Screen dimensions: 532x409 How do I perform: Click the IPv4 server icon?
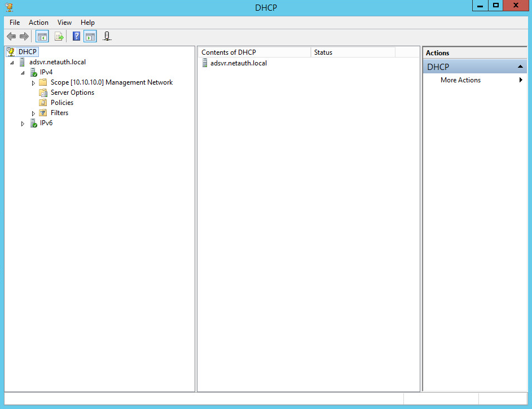pyautogui.click(x=33, y=72)
